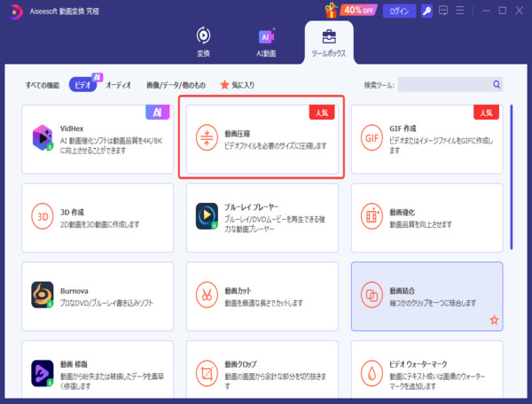The height and width of the screenshot is (404, 532).
Task: Click the プロなDVD/ブルーレイ書き込みソフト description
Action: pyautogui.click(x=106, y=303)
